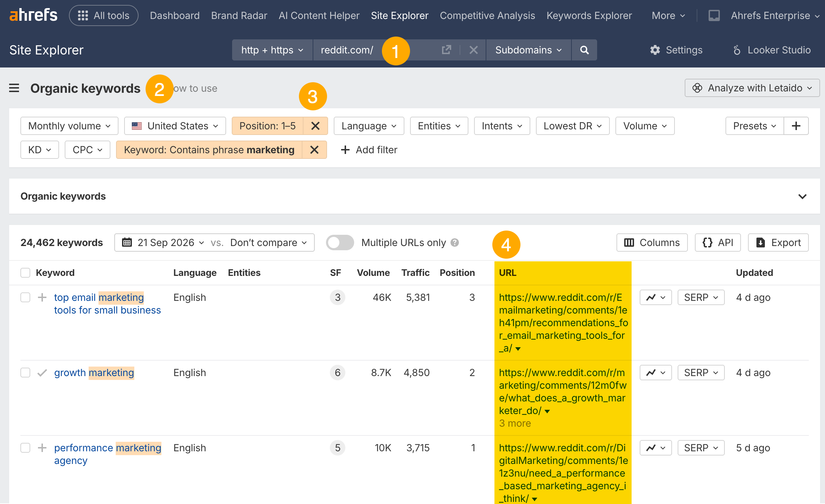Open position history chart for top email marketing

point(656,297)
